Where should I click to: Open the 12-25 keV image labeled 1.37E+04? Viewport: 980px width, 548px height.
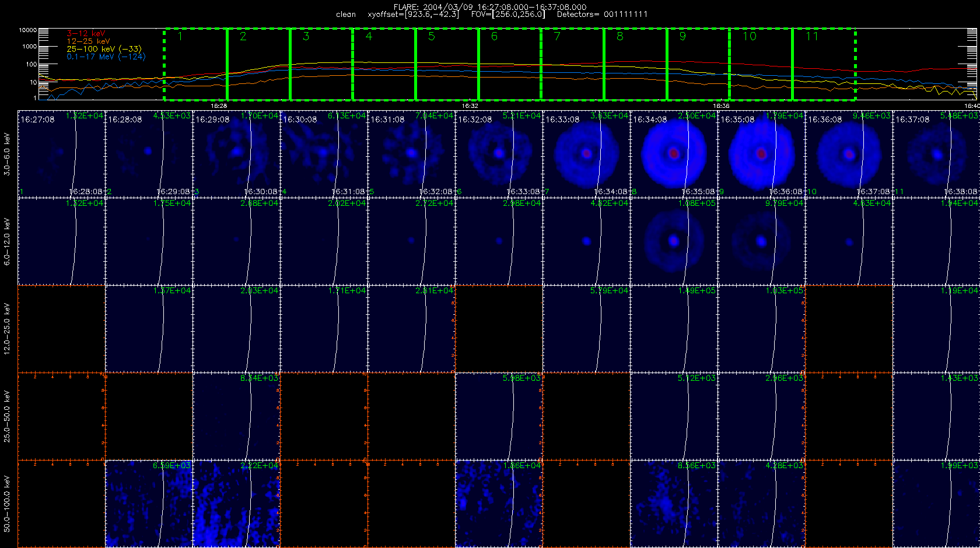(x=149, y=329)
